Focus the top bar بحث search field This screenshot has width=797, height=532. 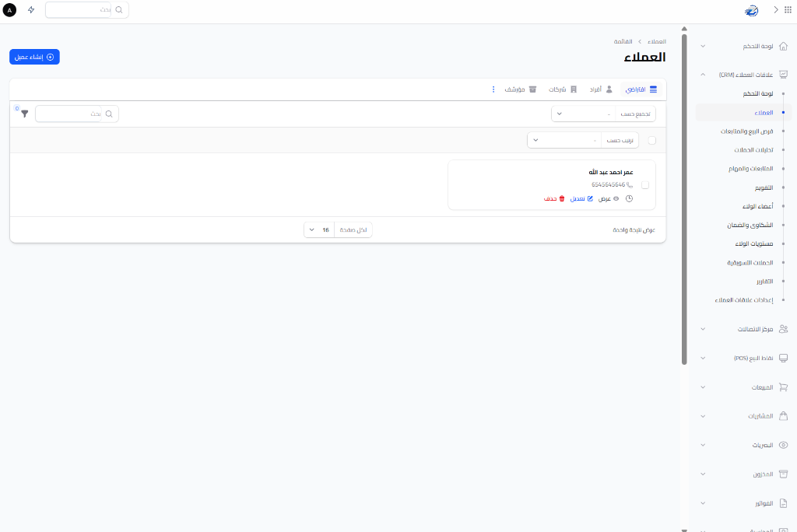click(79, 9)
